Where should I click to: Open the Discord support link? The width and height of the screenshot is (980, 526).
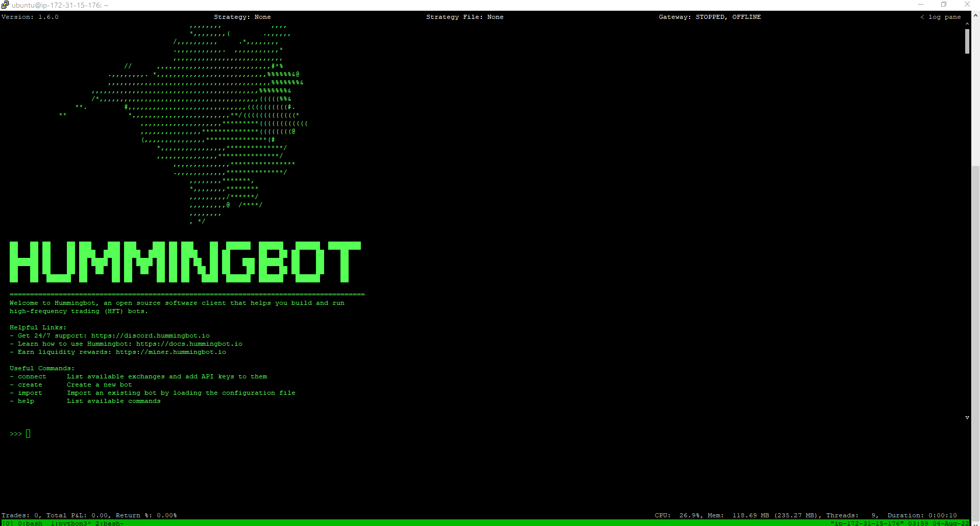[150, 336]
